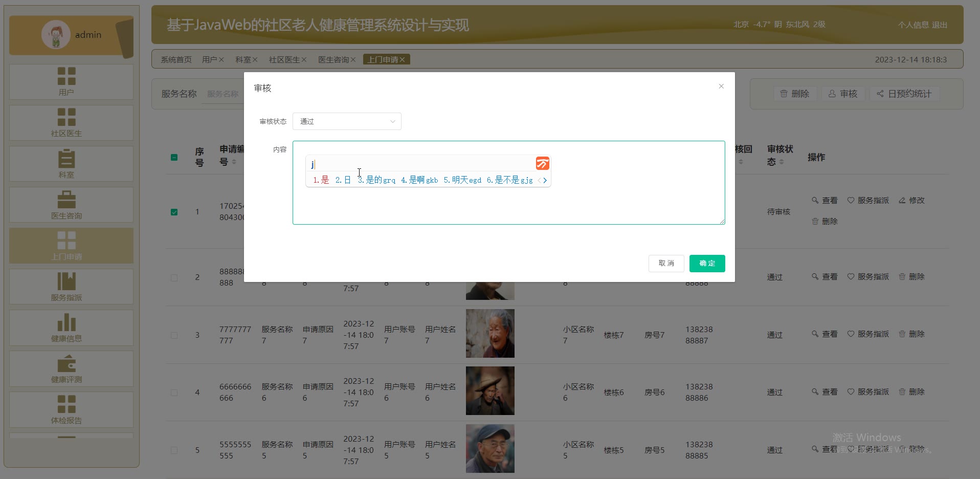
Task: Close the 用户 tab with its X
Action: (221, 60)
